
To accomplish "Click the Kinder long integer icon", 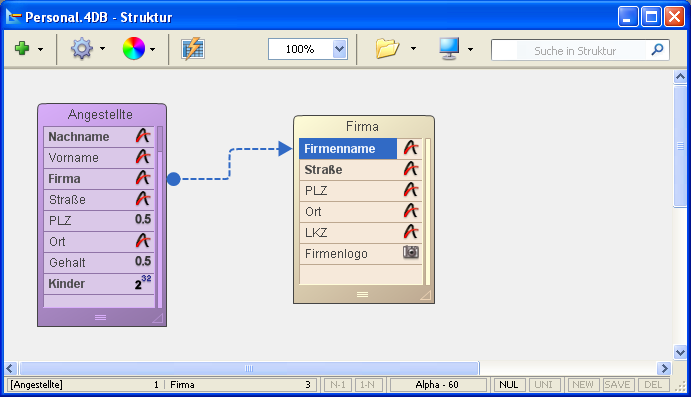I will 143,282.
